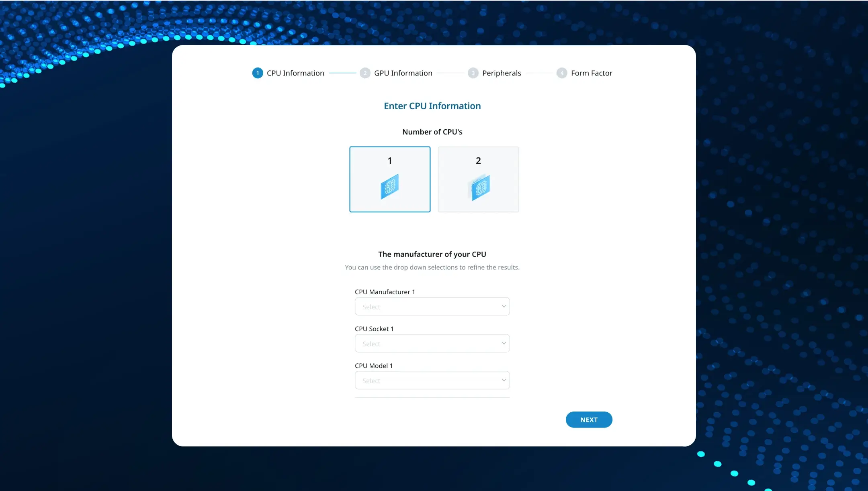Select the single CPU option card

coord(390,179)
